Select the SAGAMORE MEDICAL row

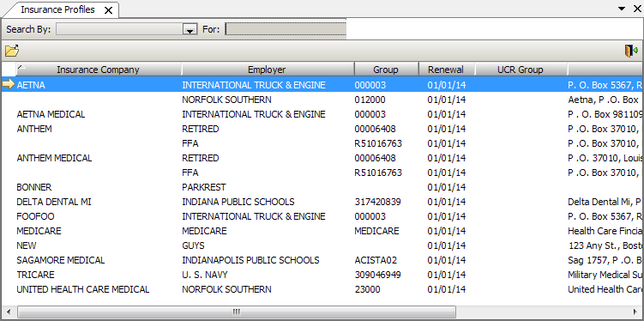point(322,260)
